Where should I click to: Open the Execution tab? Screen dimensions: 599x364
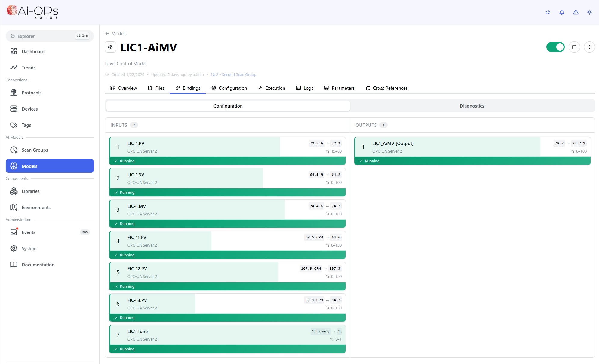tap(272, 88)
